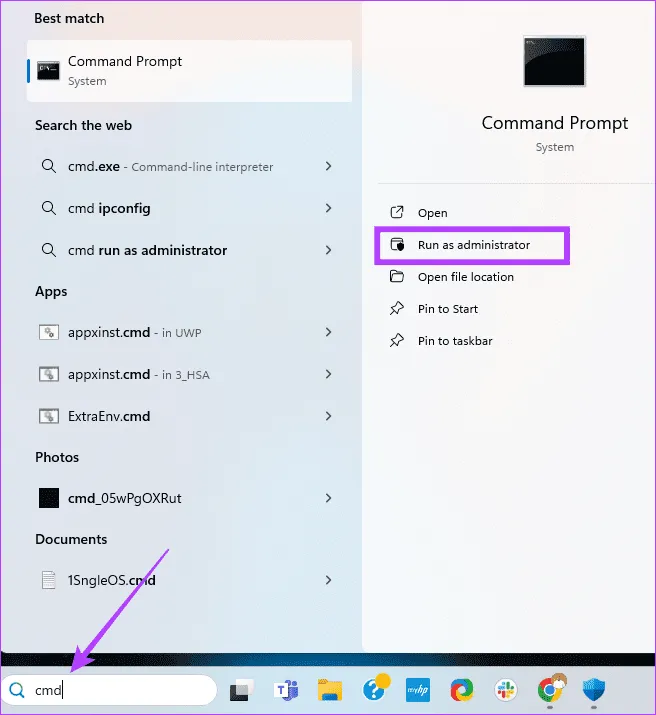The image size is (656, 715).
Task: Open the Command Prompt best match result
Action: point(189,71)
